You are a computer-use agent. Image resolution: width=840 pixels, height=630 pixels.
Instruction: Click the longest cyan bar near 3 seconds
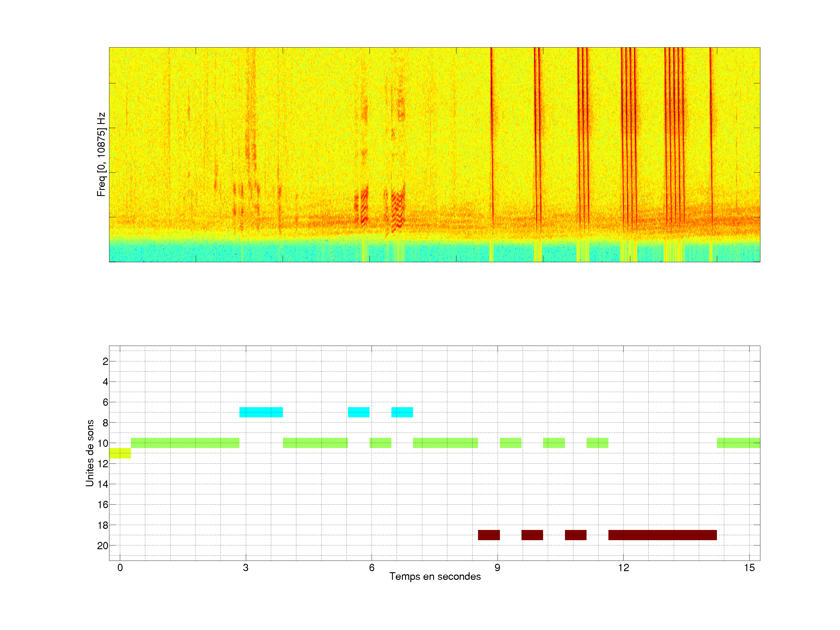261,412
